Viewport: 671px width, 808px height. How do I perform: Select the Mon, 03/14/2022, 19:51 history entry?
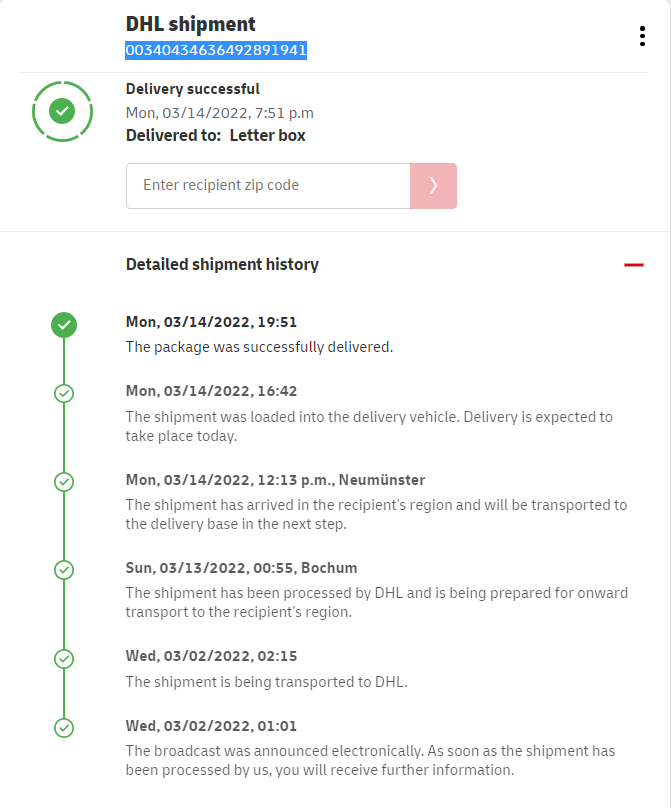click(211, 322)
